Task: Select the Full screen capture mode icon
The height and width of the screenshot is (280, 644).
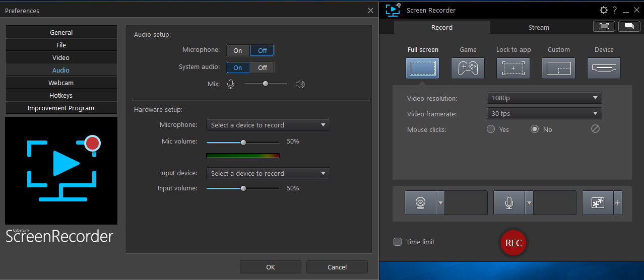Action: 422,68
